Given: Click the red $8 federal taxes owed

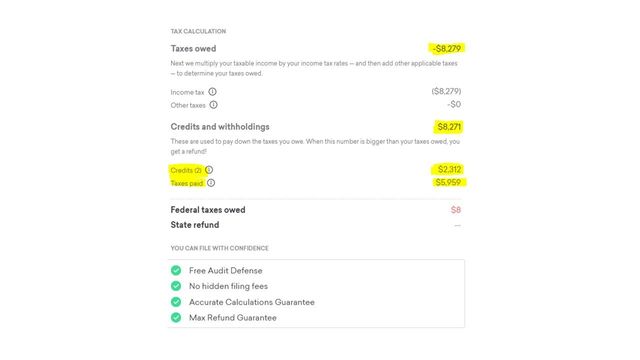Looking at the screenshot, I should (x=456, y=210).
